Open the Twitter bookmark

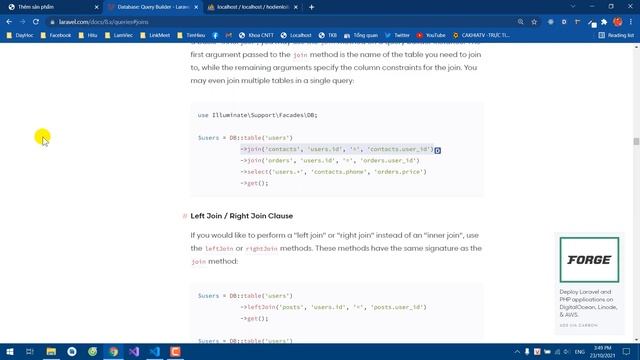pos(397,36)
